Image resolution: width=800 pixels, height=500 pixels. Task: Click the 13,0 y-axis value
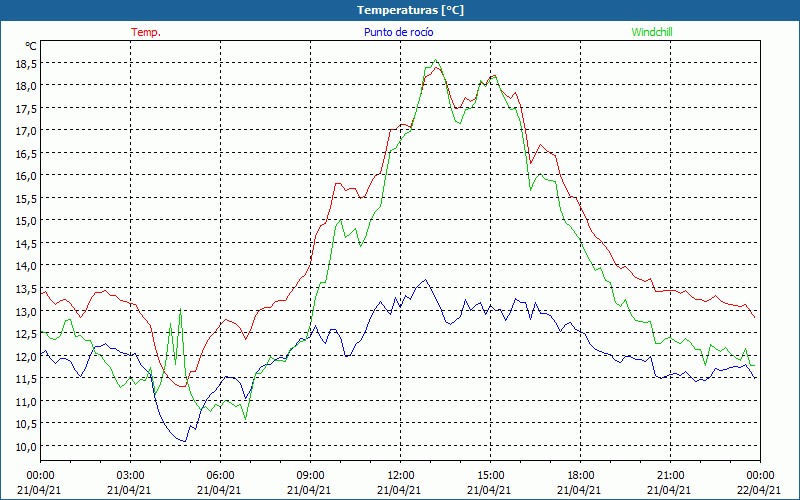25,311
